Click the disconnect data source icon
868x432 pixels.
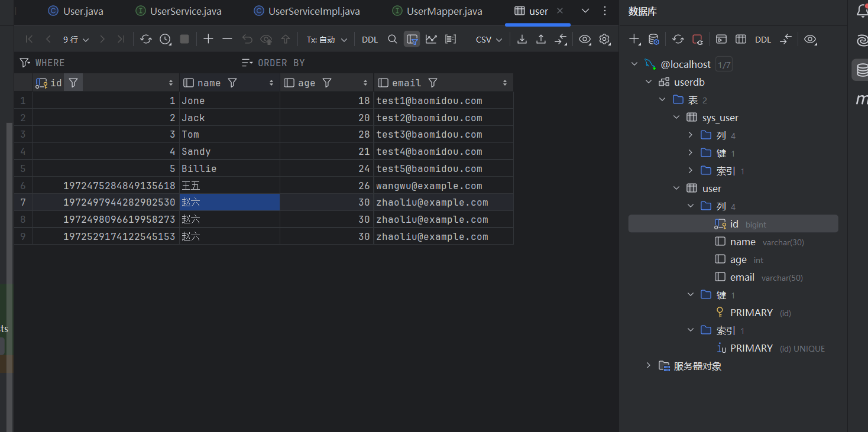click(x=698, y=40)
